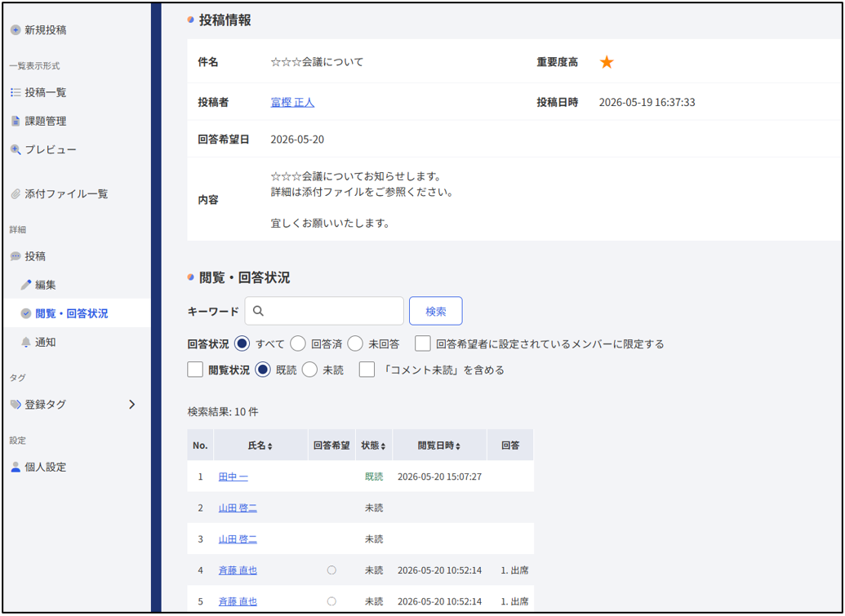Click 未読 status in row 3

point(374,539)
